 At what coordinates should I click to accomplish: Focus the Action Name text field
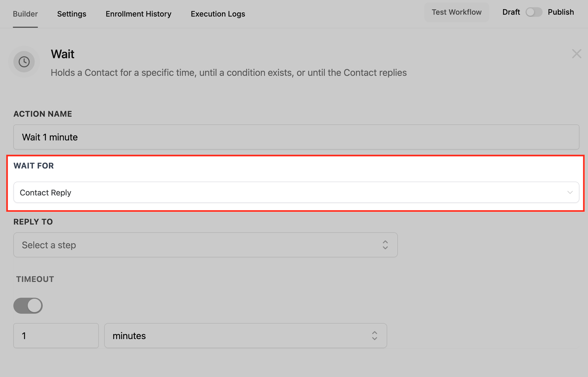(296, 137)
